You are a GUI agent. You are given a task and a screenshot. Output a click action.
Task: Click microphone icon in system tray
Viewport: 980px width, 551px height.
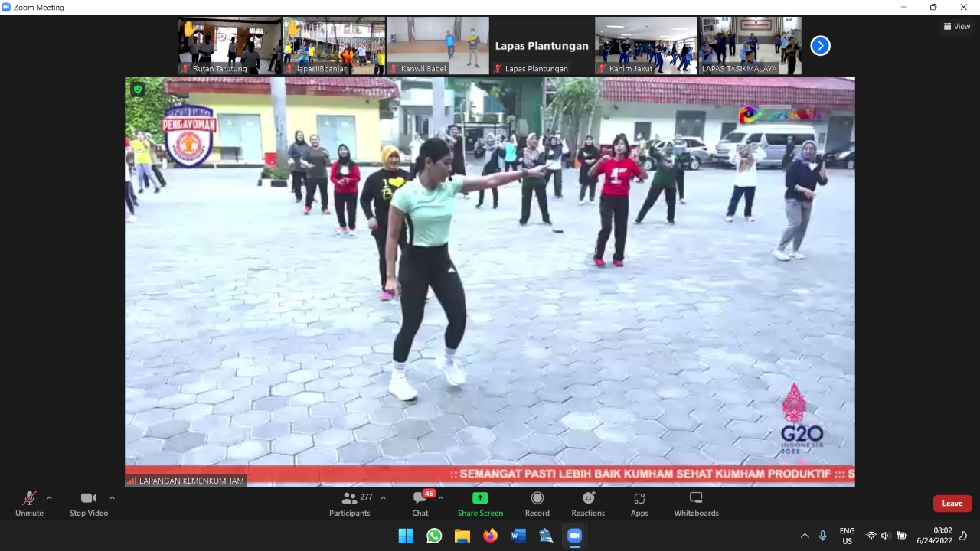[823, 536]
